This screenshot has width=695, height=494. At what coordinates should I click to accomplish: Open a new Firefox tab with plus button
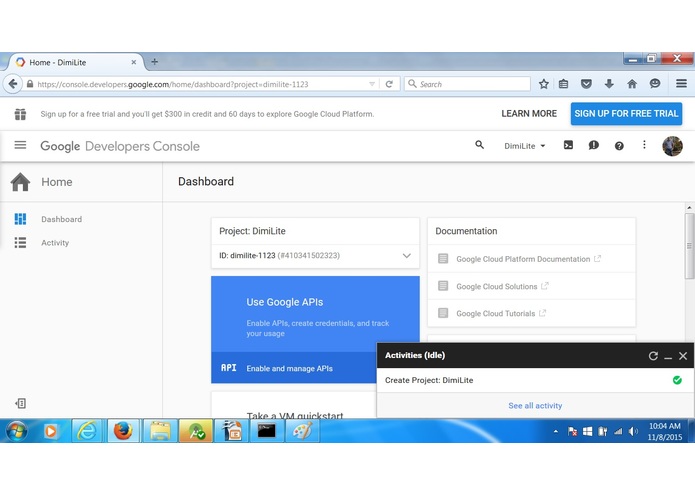154,62
